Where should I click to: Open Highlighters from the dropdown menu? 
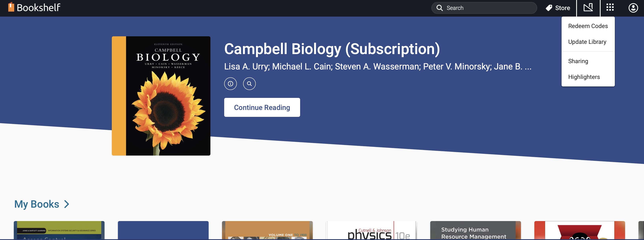point(584,77)
